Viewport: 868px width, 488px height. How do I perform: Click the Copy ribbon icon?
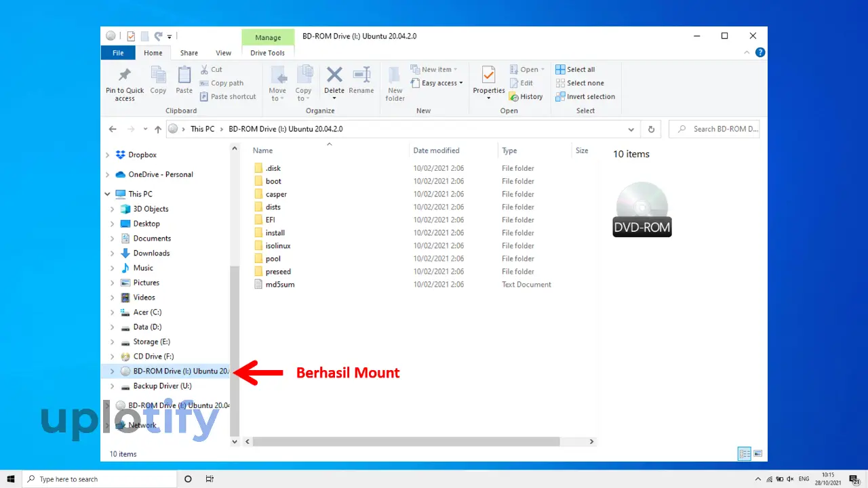pyautogui.click(x=158, y=75)
